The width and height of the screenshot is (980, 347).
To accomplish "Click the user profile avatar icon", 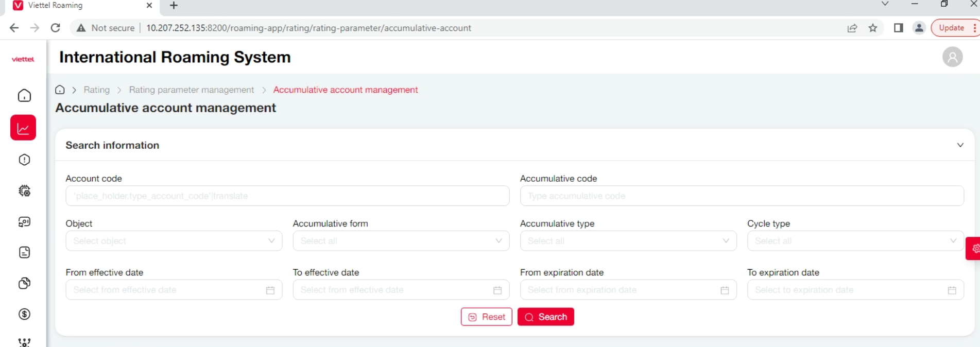I will point(952,57).
